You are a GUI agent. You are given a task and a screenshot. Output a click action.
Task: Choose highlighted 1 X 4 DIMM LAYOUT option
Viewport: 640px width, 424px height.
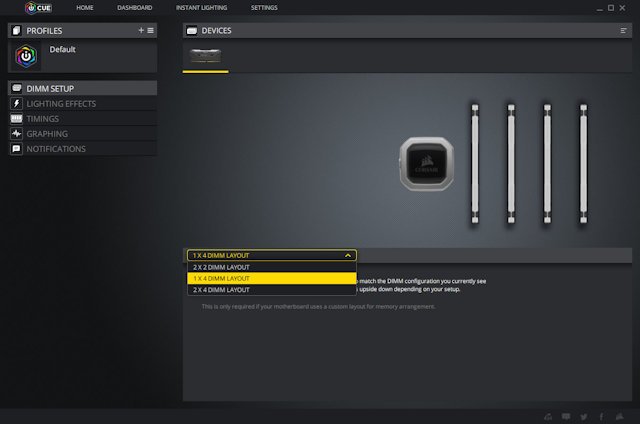272,278
